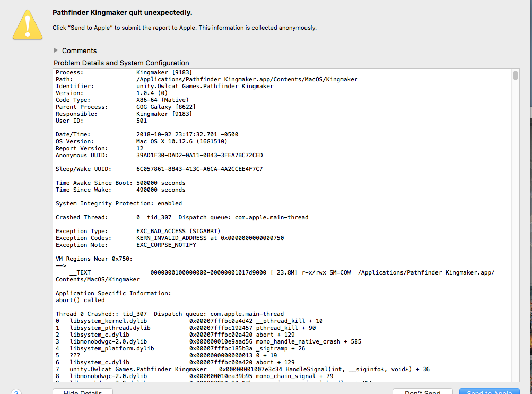532x394 pixels.
Task: Click frame 8 "mono_chain_signal + 79"
Action: 195,376
